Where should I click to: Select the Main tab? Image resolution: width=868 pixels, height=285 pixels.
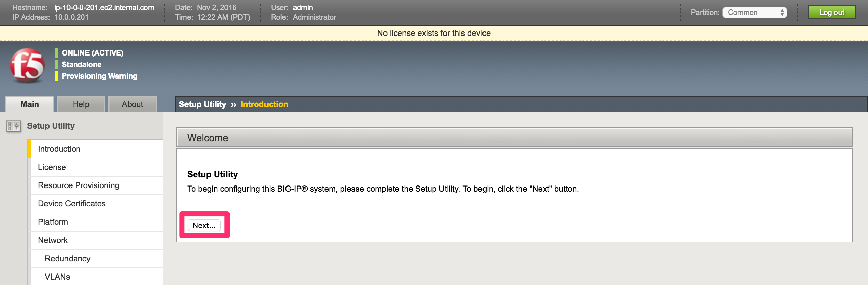coord(29,104)
